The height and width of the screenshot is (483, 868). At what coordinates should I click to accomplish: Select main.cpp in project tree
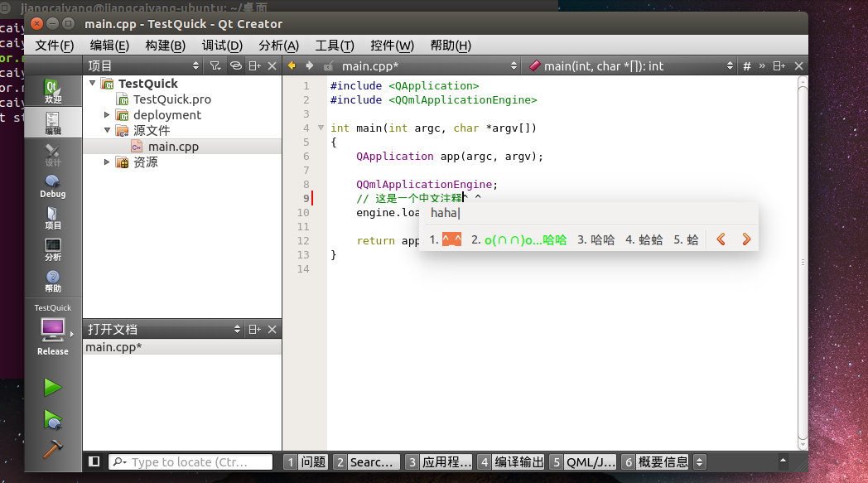(x=173, y=147)
